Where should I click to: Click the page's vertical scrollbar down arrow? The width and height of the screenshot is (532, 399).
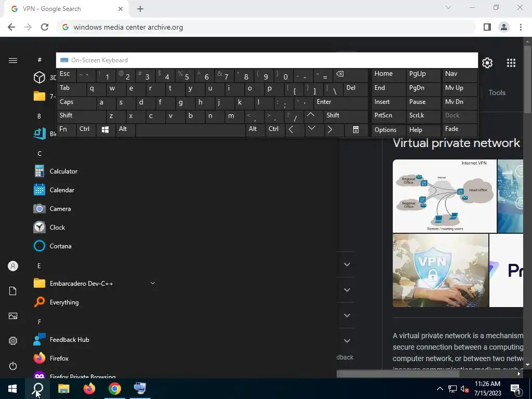tap(528, 365)
